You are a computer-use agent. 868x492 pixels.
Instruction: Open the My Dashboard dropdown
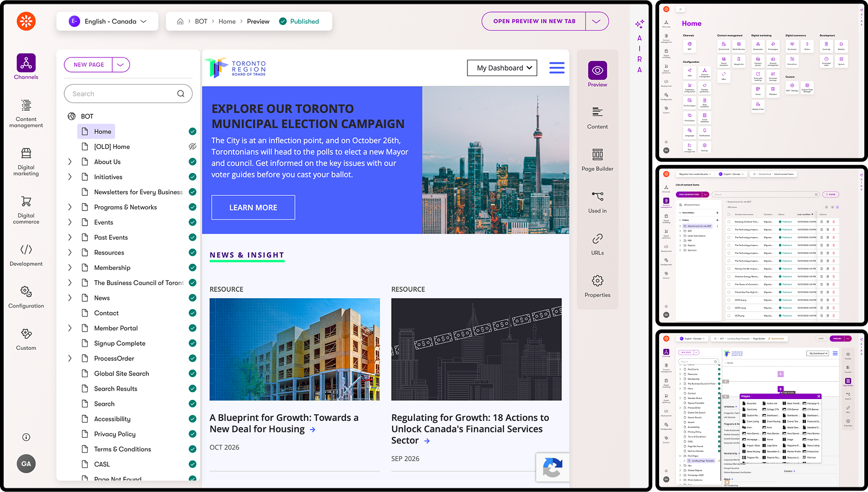(x=502, y=68)
